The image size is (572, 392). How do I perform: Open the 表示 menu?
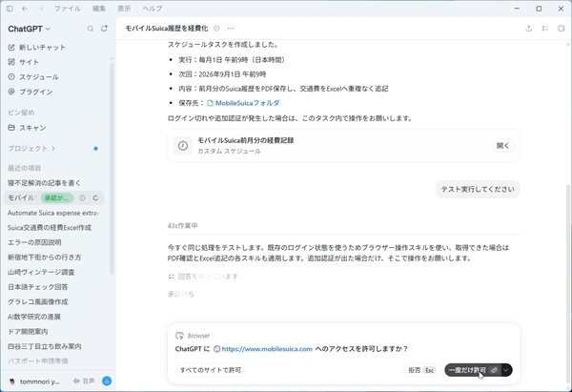point(124,9)
